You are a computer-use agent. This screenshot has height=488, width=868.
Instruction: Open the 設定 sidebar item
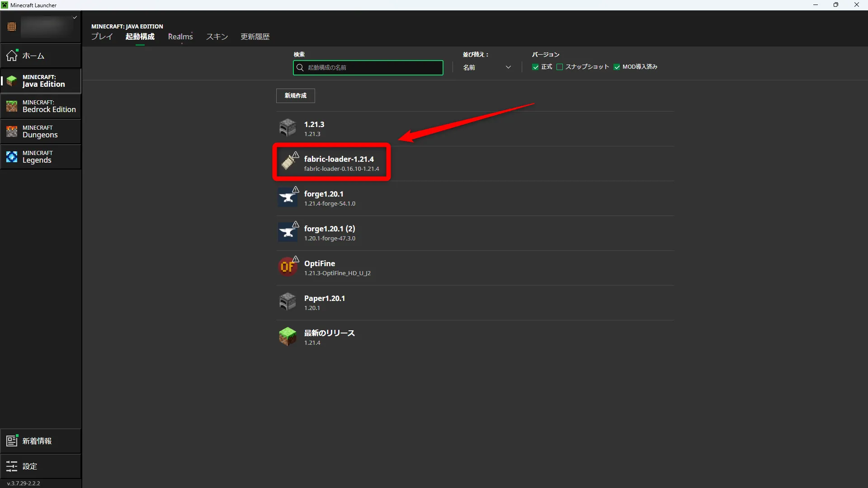coord(41,466)
